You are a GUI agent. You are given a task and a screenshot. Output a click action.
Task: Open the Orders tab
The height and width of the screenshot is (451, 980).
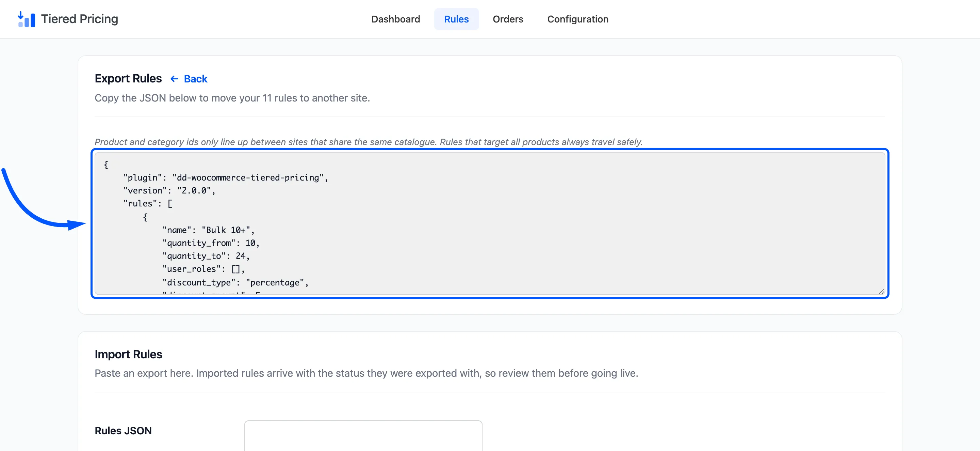pyautogui.click(x=508, y=19)
